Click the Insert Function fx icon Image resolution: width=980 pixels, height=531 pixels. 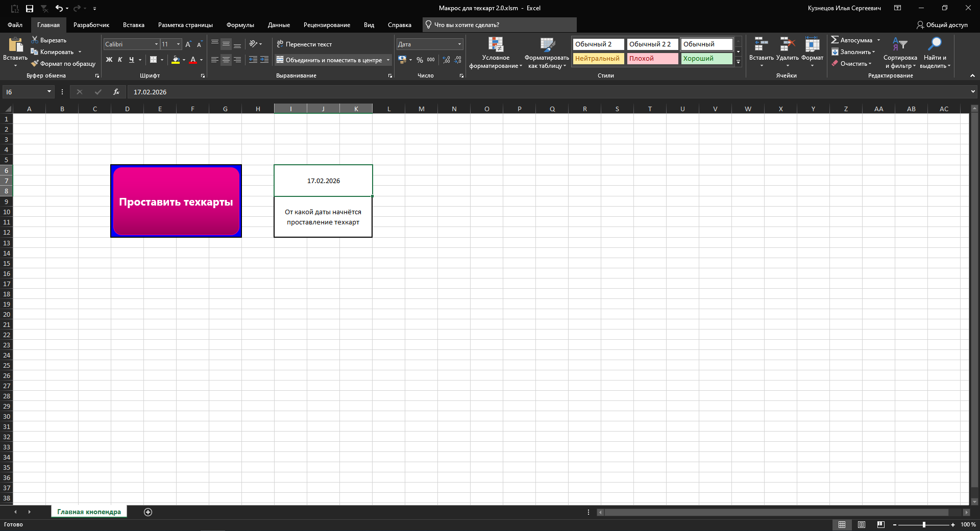(116, 92)
